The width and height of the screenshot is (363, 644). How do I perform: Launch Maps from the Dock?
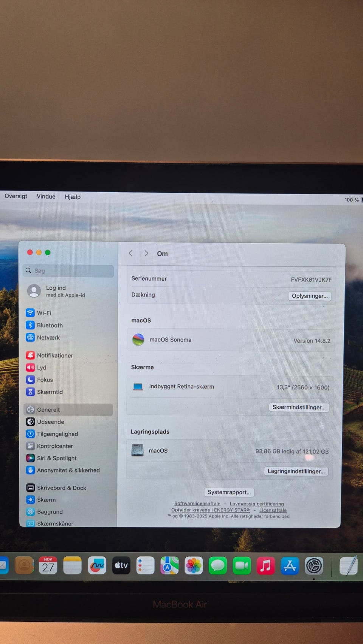click(x=169, y=565)
